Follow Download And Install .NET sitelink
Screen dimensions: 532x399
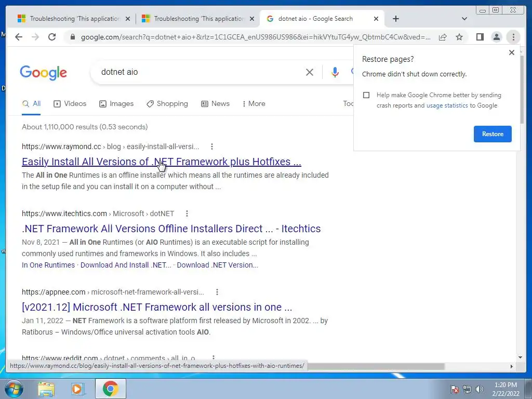click(126, 265)
